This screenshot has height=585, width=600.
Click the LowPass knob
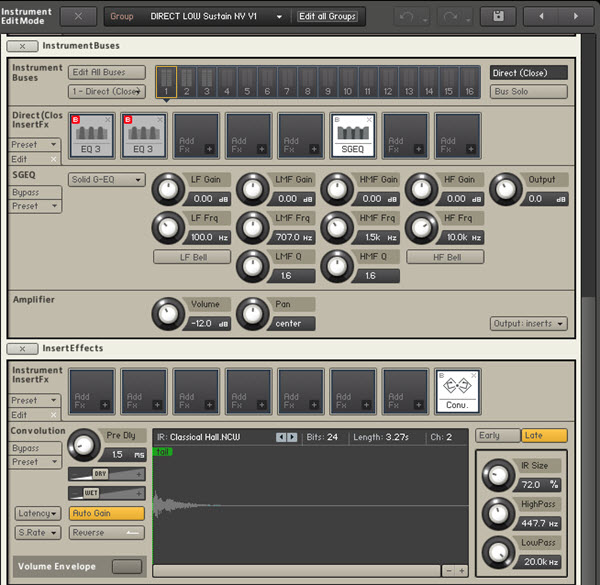pyautogui.click(x=498, y=552)
